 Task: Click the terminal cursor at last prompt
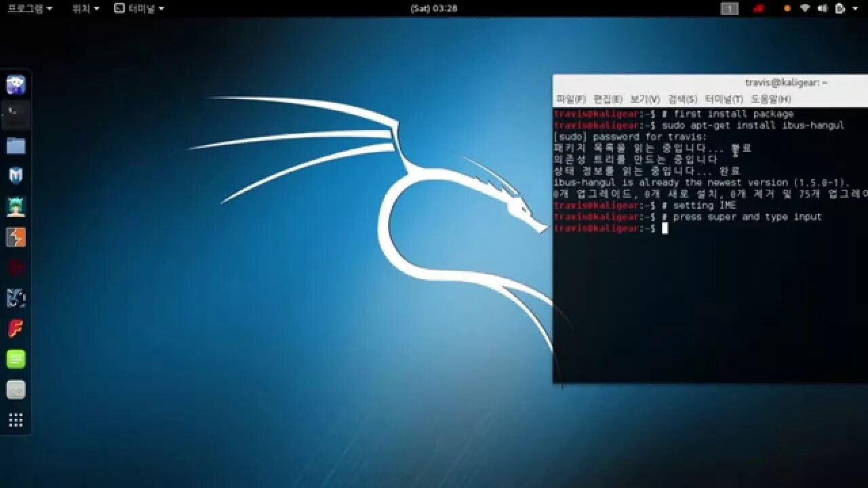tap(665, 228)
